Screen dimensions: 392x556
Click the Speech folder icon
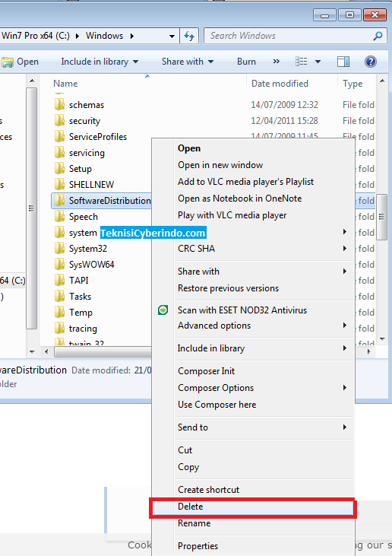pos(59,216)
